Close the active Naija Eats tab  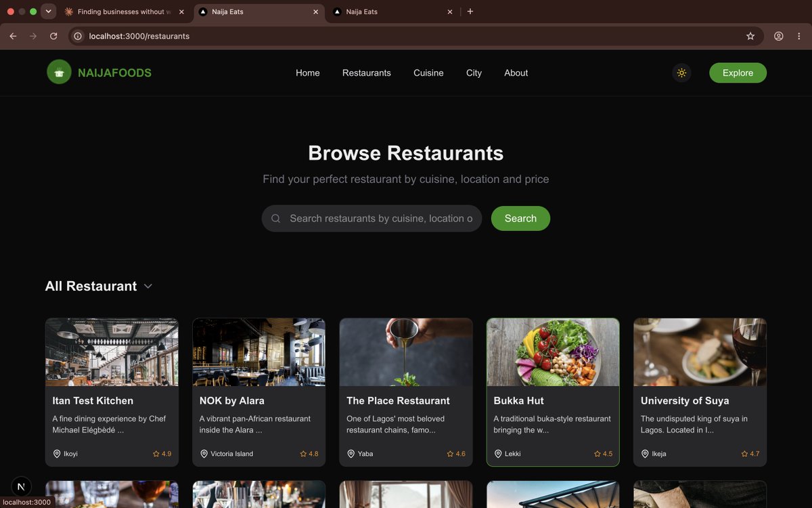click(315, 12)
